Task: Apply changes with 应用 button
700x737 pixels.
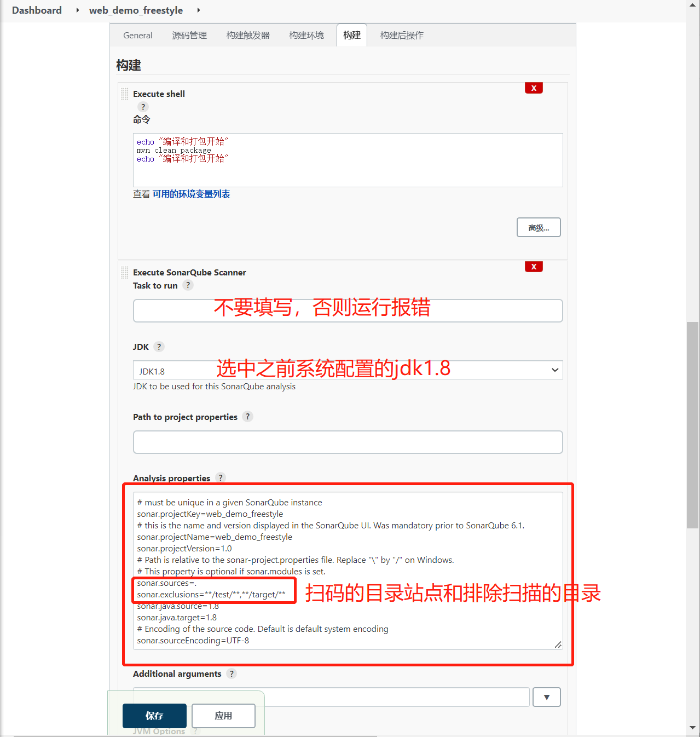Action: point(223,716)
